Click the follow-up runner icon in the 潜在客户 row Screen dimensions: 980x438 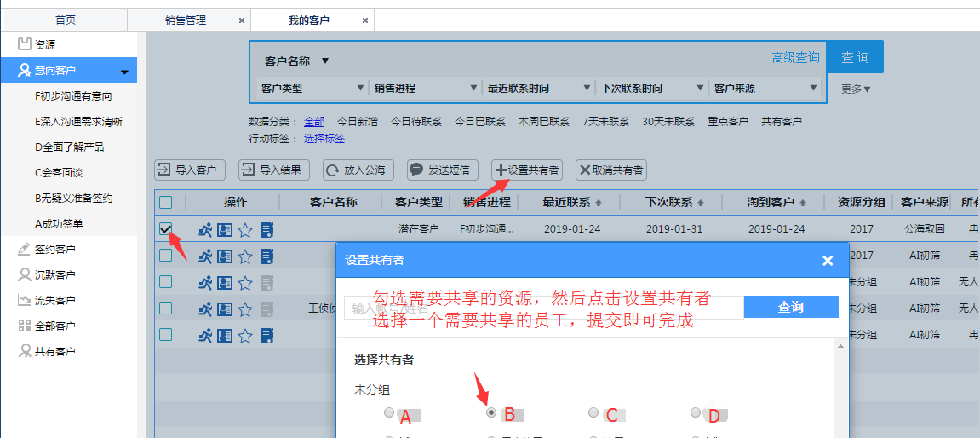[x=205, y=229]
